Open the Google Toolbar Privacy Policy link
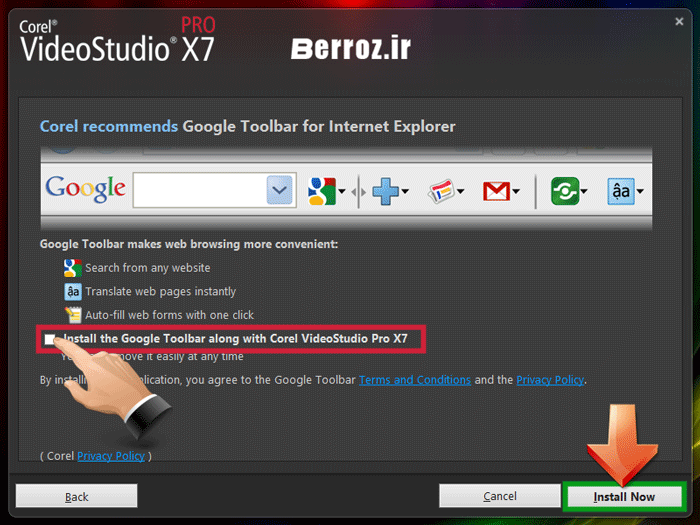The height and width of the screenshot is (525, 700). pyautogui.click(x=550, y=380)
